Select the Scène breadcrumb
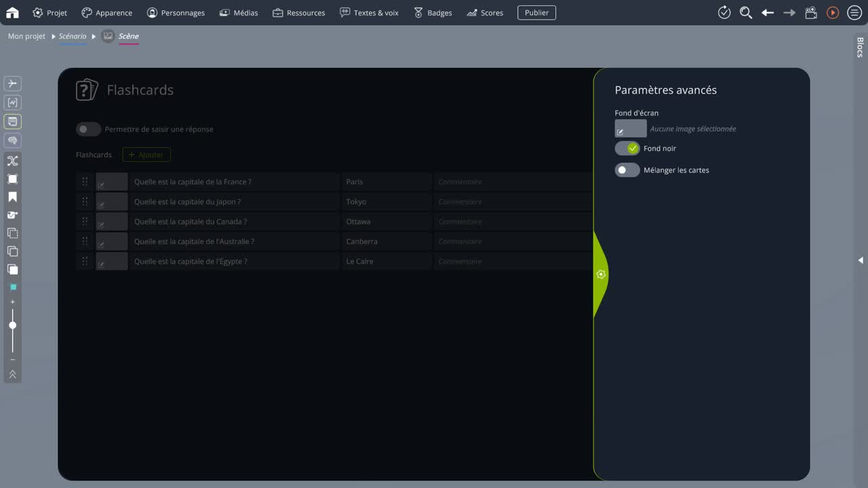 [x=128, y=36]
